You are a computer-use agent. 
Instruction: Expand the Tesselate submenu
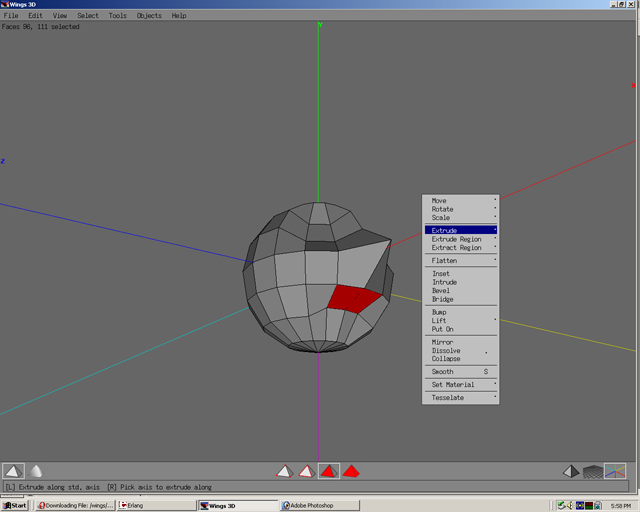point(460,398)
